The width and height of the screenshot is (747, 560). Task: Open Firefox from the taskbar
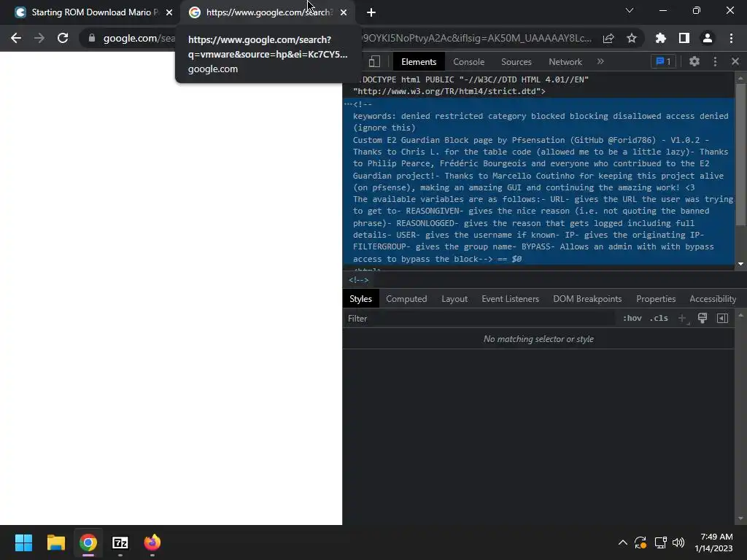tap(152, 542)
